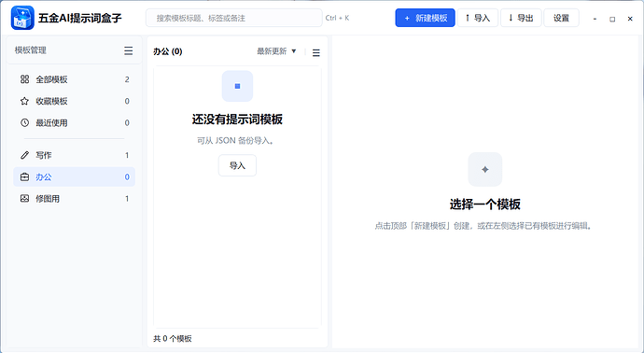Screen dimensions: 644x353
Task: Click the 选择一个模板 heading
Action: coord(485,205)
